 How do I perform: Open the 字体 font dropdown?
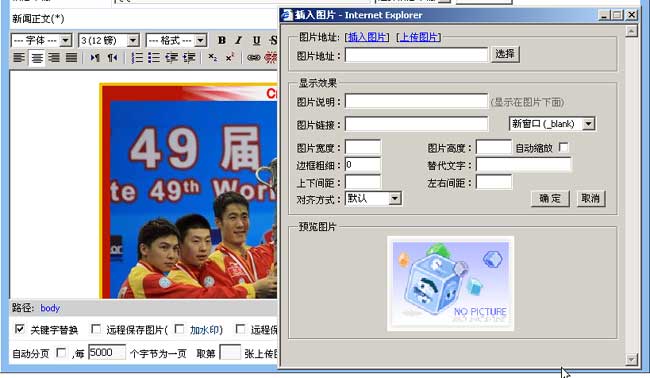click(x=41, y=40)
